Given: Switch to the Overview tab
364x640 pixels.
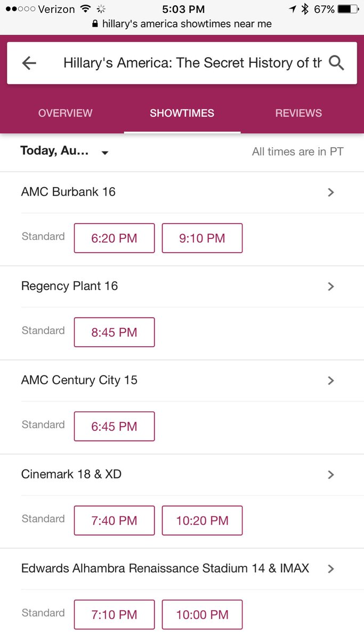Looking at the screenshot, I should [66, 113].
